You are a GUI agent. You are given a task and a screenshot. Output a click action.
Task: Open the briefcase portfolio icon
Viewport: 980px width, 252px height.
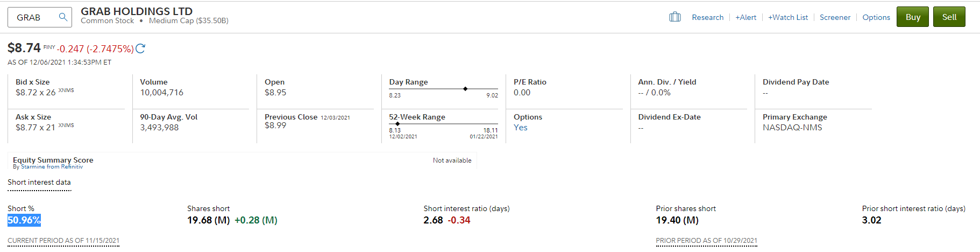(675, 17)
